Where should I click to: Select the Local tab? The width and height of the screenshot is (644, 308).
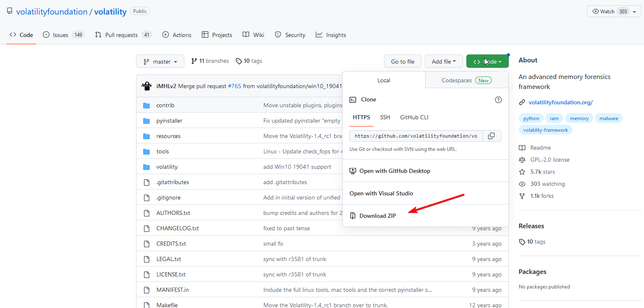(x=384, y=80)
